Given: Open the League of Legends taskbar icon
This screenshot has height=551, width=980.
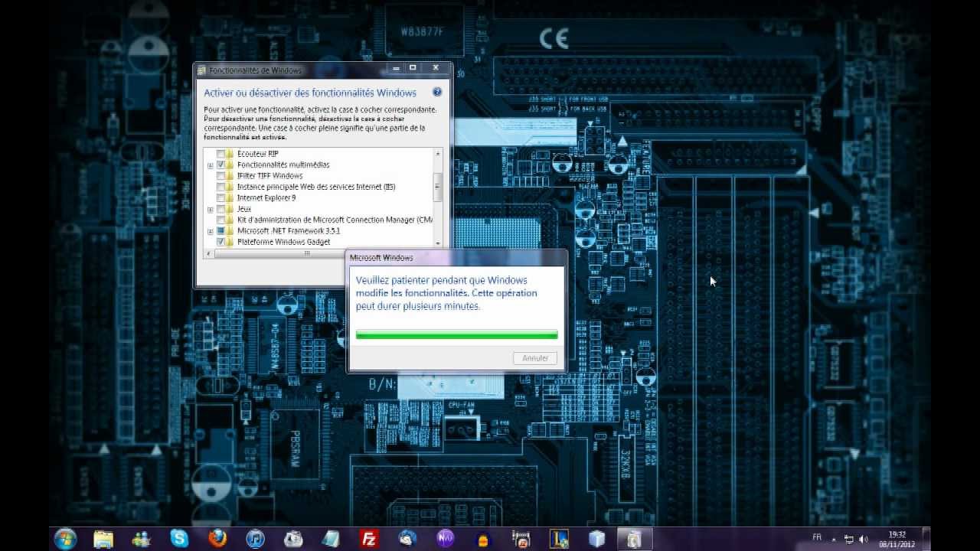Looking at the screenshot, I should pyautogui.click(x=559, y=539).
